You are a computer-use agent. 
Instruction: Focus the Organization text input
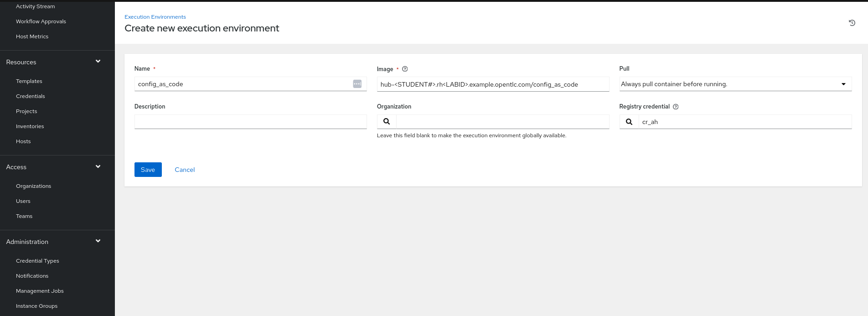pos(502,122)
